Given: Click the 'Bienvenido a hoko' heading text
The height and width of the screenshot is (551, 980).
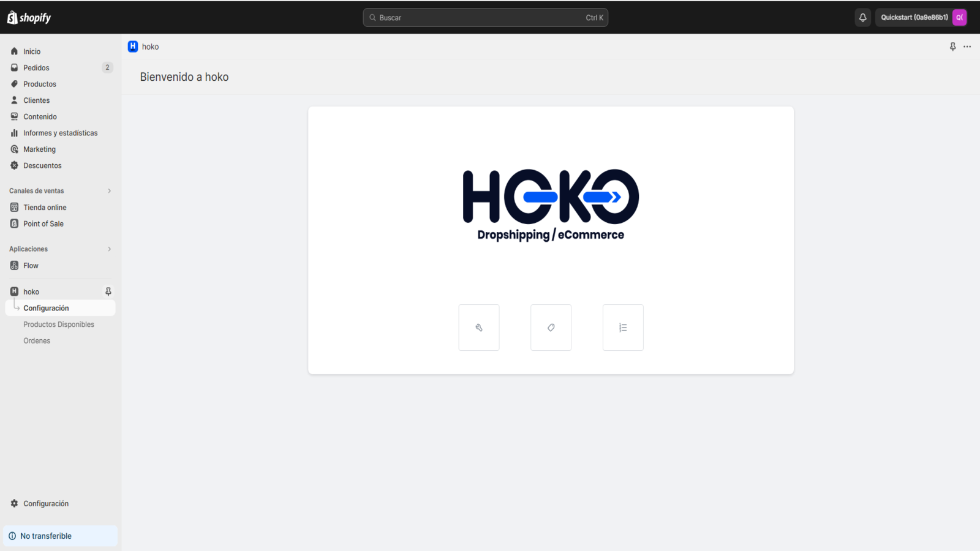Looking at the screenshot, I should (184, 77).
